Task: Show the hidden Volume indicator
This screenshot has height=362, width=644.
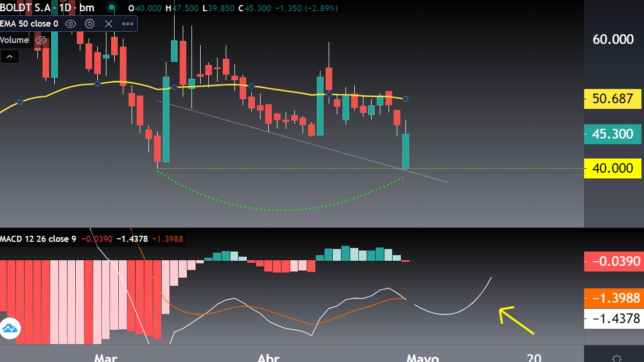Action: tap(41, 40)
